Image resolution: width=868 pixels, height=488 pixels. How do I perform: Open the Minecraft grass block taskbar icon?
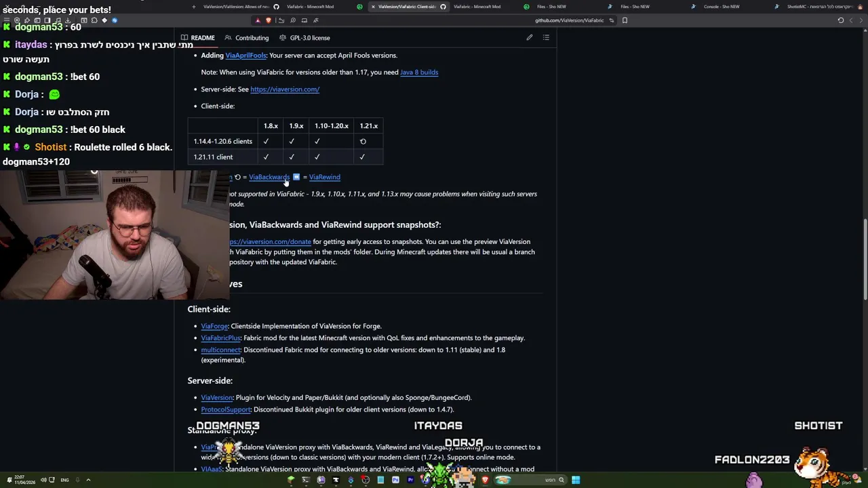(291, 480)
